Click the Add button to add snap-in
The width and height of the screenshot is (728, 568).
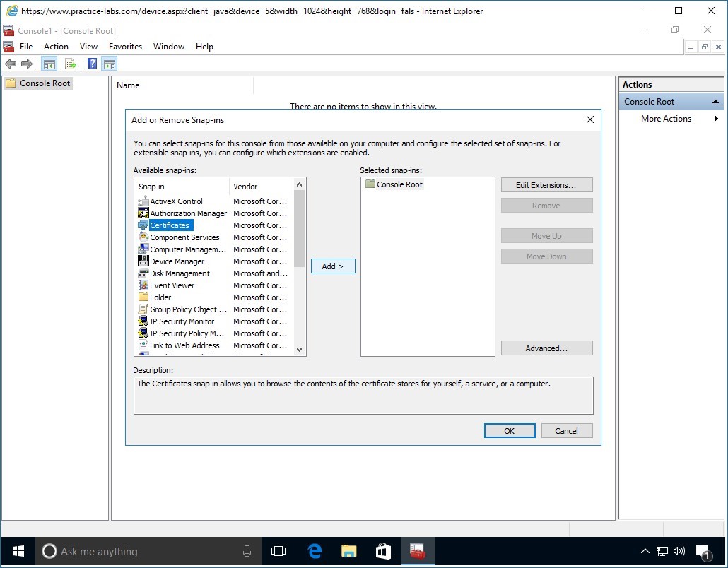point(332,266)
